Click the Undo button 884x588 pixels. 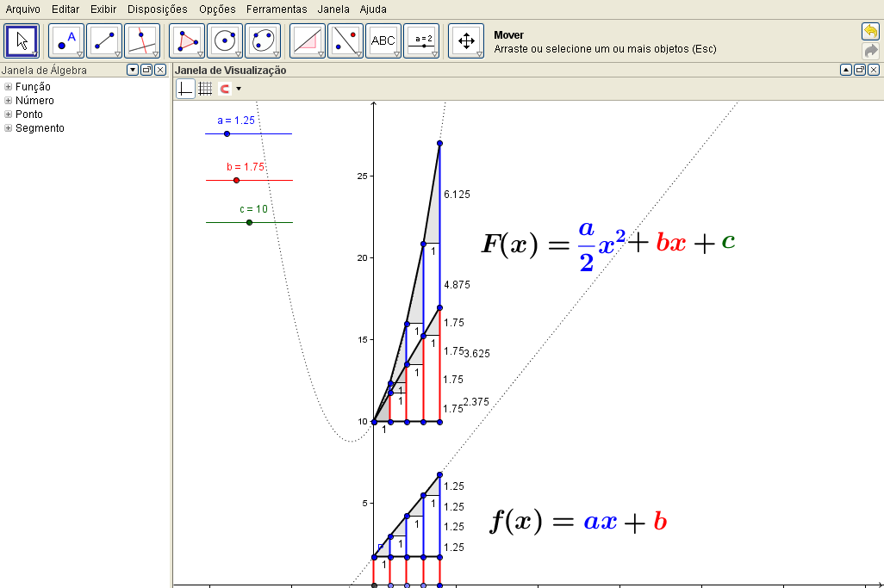pos(870,31)
